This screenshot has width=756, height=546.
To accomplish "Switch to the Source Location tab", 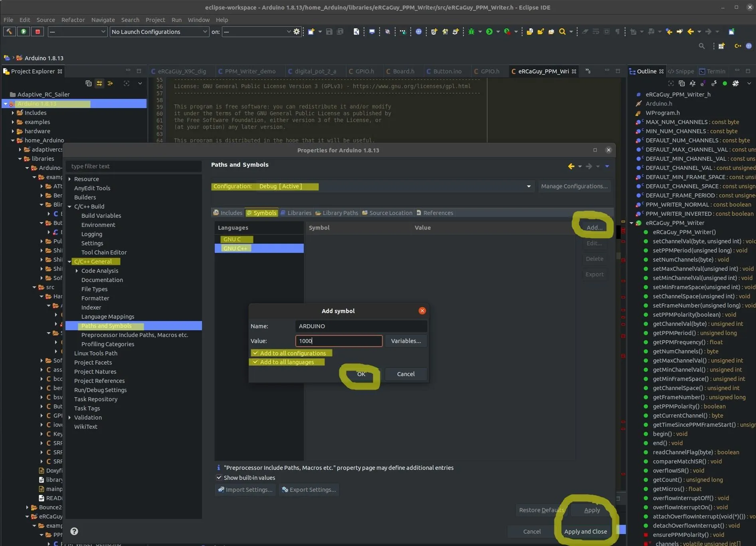I will 387,213.
